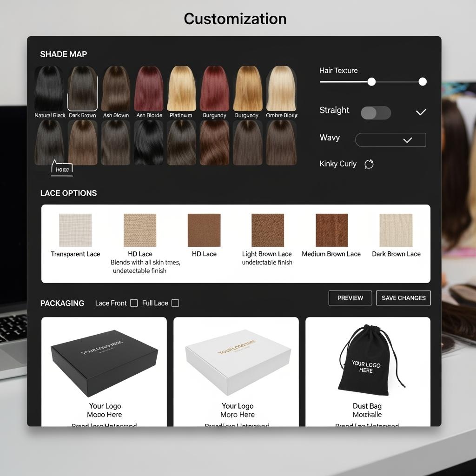Check the Lace Front checkbox
The image size is (476, 476).
[x=134, y=303]
